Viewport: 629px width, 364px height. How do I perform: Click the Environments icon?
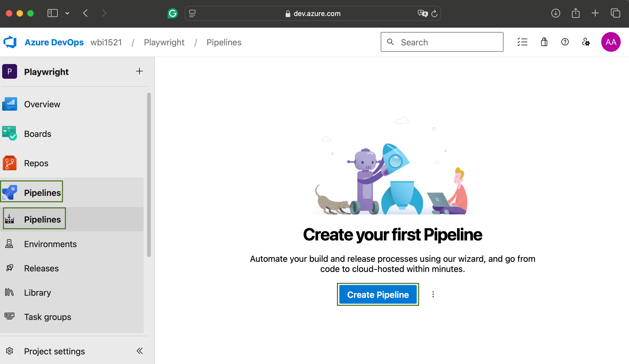(9, 243)
